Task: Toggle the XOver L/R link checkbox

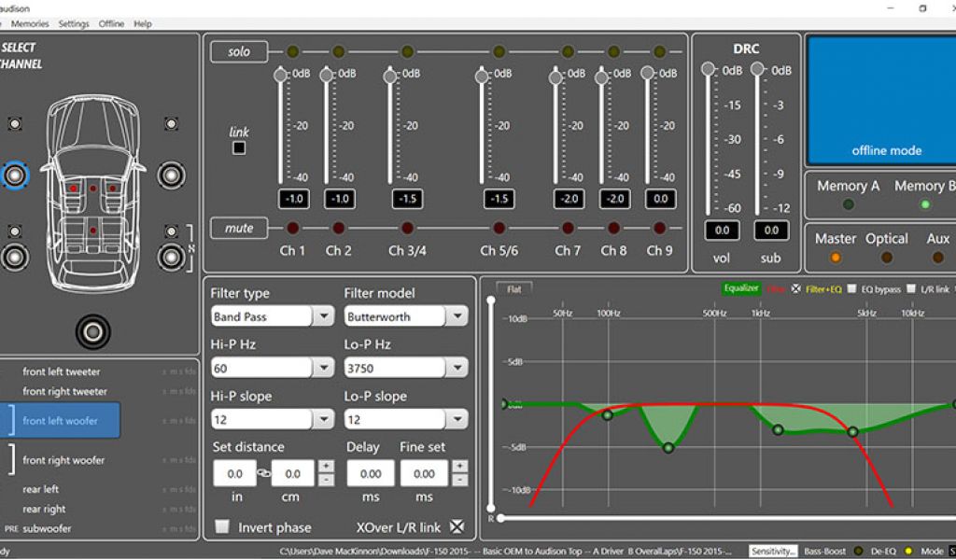Action: 457,527
